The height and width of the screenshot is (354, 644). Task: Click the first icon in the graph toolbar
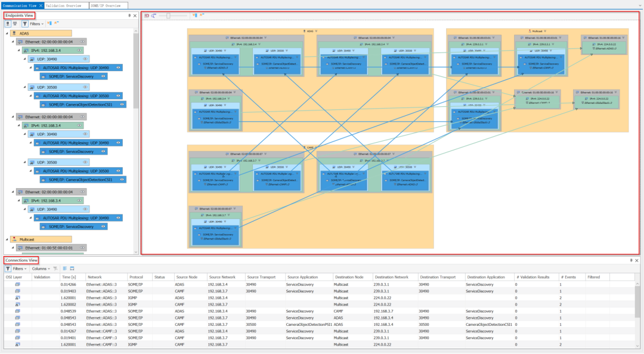click(147, 16)
